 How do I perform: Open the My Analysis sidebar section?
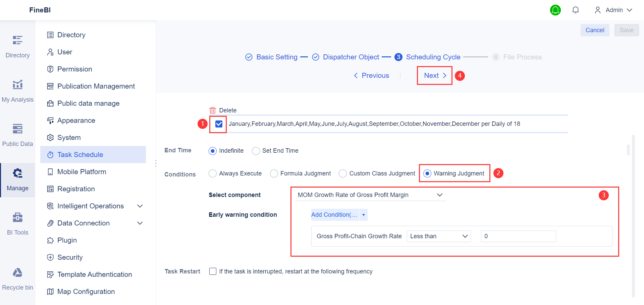(x=17, y=90)
